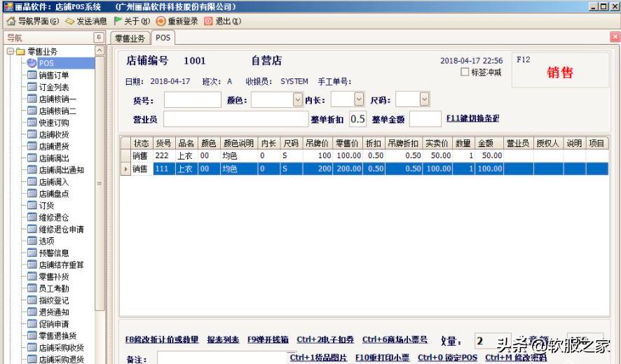Click the 营业员 input field

pos(236,119)
